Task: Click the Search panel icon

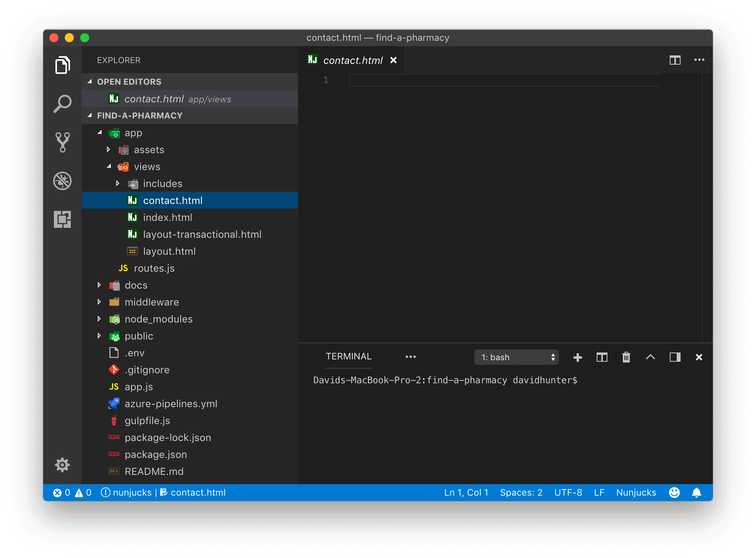Action: click(64, 104)
